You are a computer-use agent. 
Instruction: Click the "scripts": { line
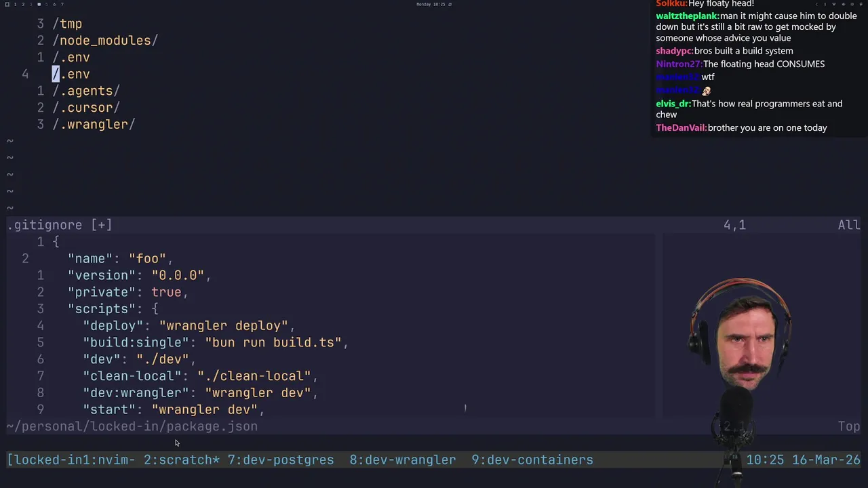(x=113, y=309)
